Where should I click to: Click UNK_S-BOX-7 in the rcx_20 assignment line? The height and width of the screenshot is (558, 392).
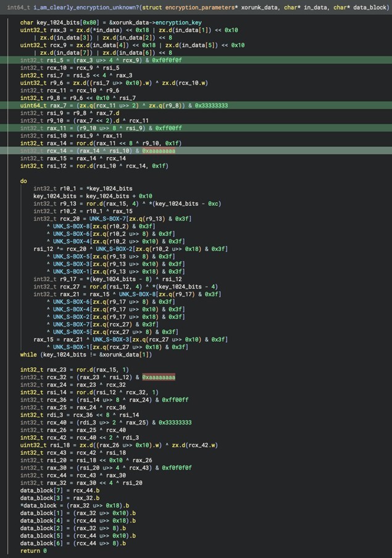(x=107, y=219)
